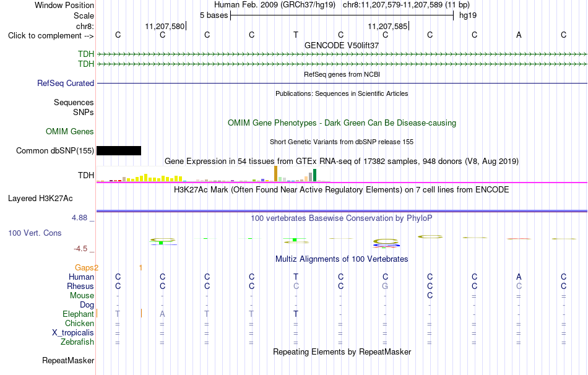The image size is (588, 375).
Task: Open the 'RefSeq genes from NCBI' track title
Action: 342,74
